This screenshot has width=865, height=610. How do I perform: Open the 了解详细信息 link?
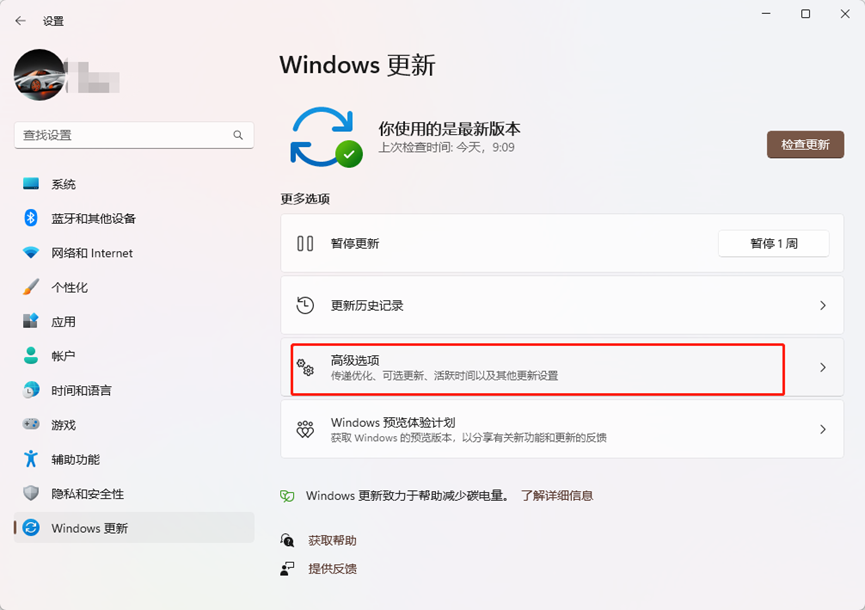pyautogui.click(x=557, y=495)
